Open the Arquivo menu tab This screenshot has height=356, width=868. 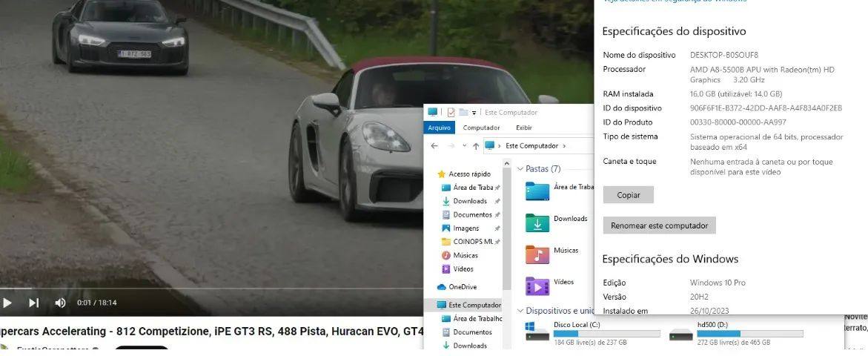coord(440,128)
